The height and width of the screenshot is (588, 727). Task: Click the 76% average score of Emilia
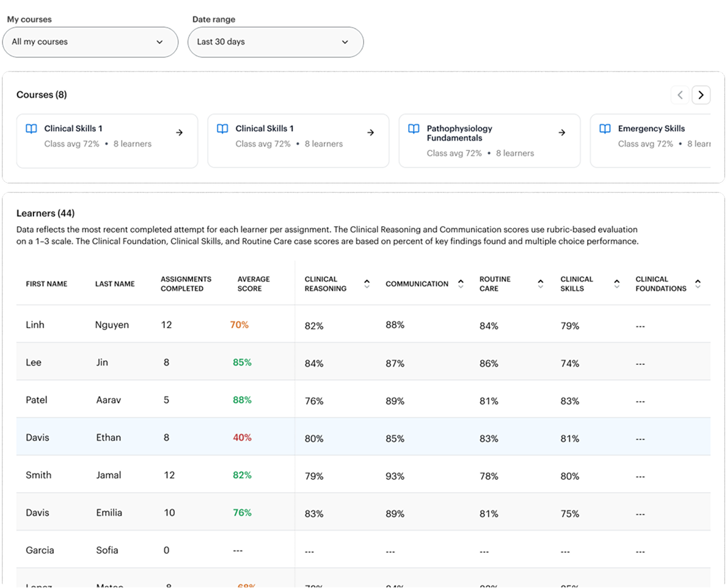pyautogui.click(x=242, y=512)
